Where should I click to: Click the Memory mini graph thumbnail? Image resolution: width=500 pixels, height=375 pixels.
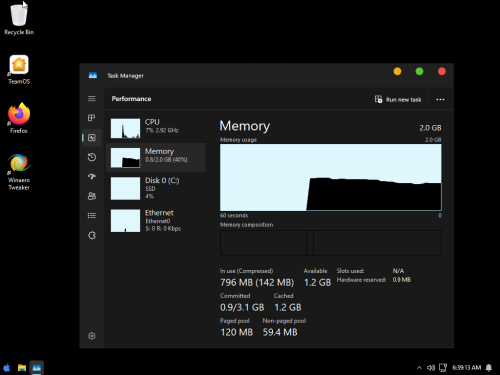coord(125,158)
